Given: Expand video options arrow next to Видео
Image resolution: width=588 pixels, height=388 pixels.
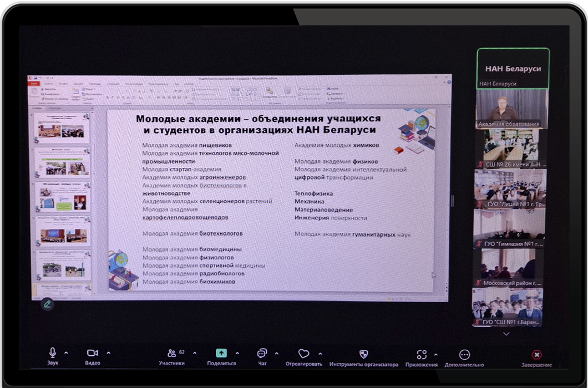Looking at the screenshot, I should [x=108, y=353].
